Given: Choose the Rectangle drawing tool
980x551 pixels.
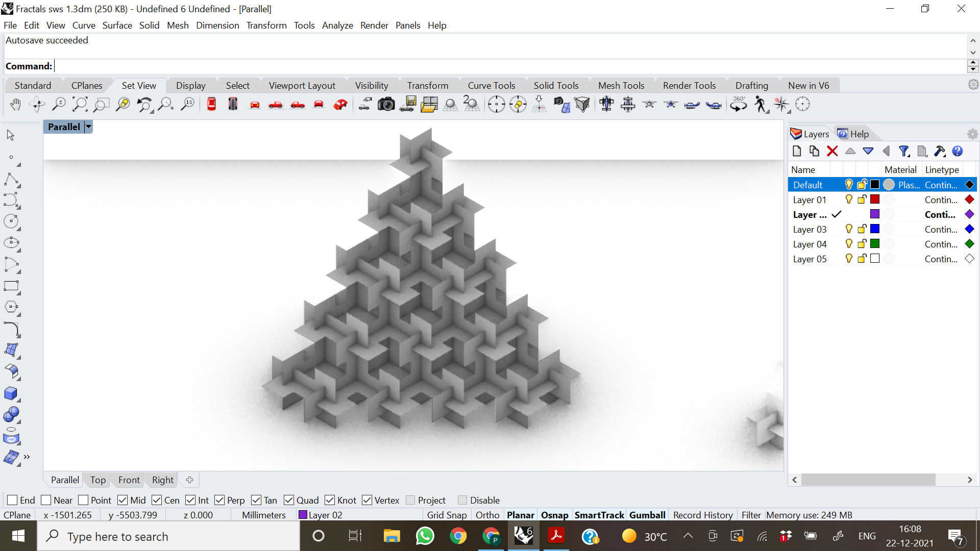Looking at the screenshot, I should coord(11,286).
